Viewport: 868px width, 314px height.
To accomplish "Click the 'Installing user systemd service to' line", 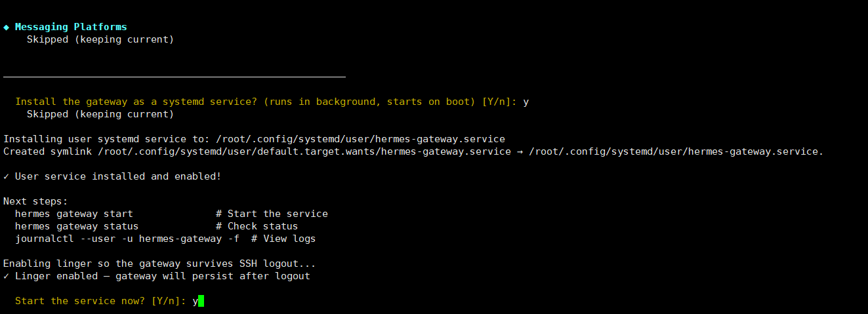I will (x=254, y=139).
